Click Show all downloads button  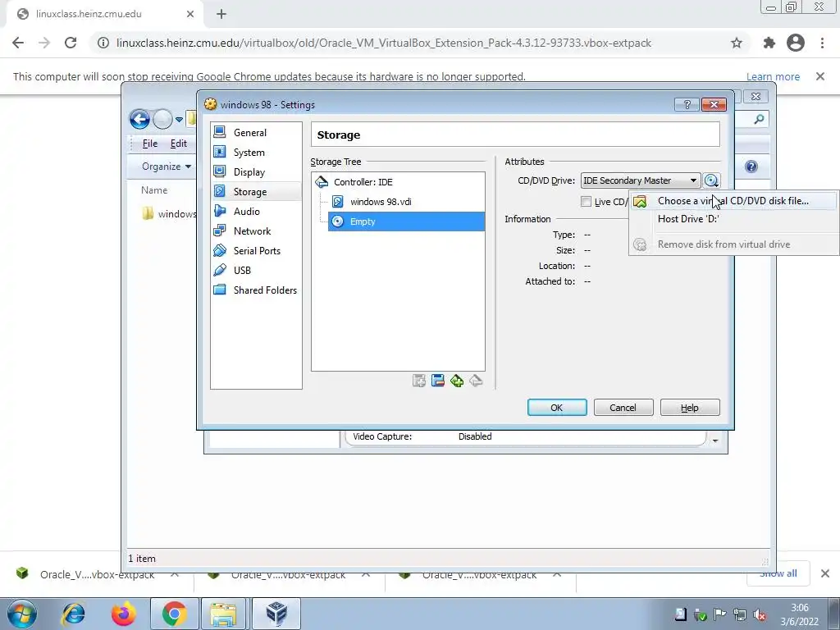[x=778, y=573]
